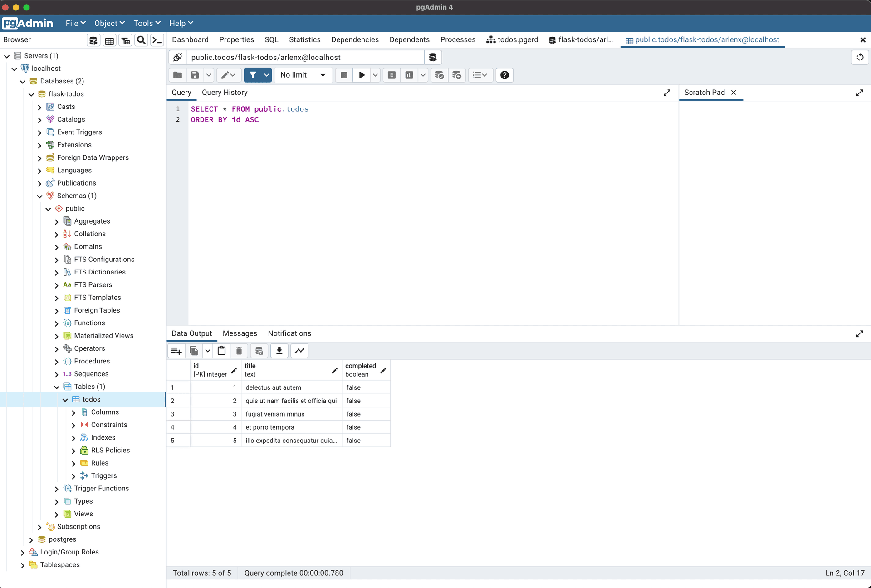Collapse the Schemas (1) tree node
The width and height of the screenshot is (871, 588).
point(39,196)
